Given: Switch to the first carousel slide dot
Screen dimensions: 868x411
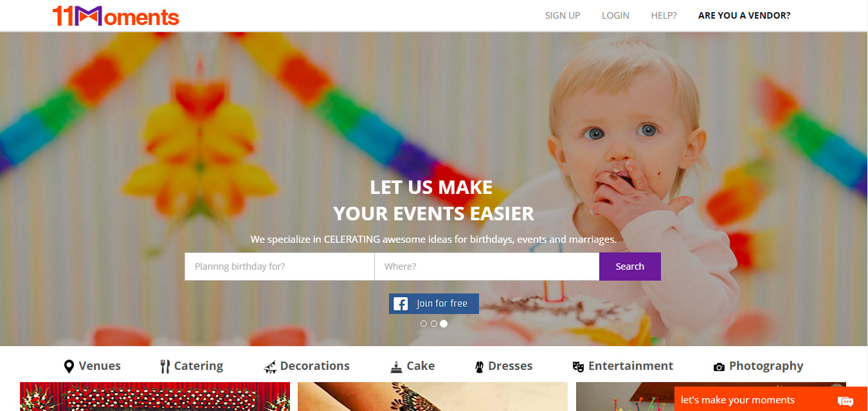Looking at the screenshot, I should tap(424, 324).
